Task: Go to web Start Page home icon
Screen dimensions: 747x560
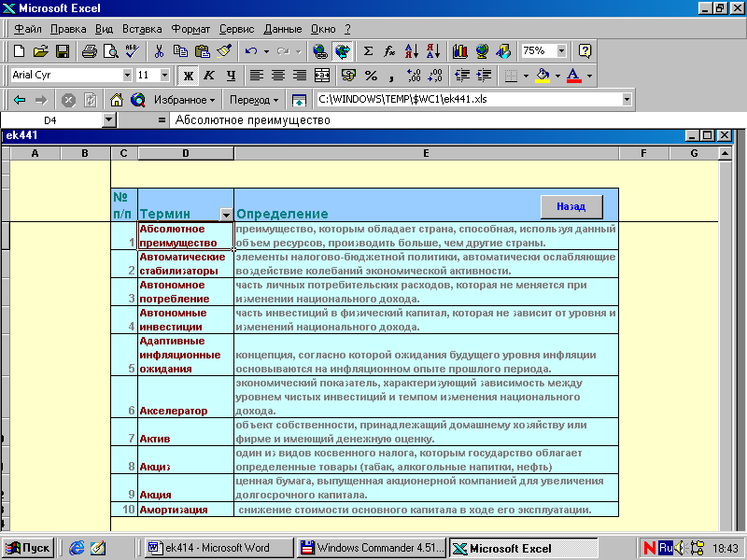Action: click(116, 100)
